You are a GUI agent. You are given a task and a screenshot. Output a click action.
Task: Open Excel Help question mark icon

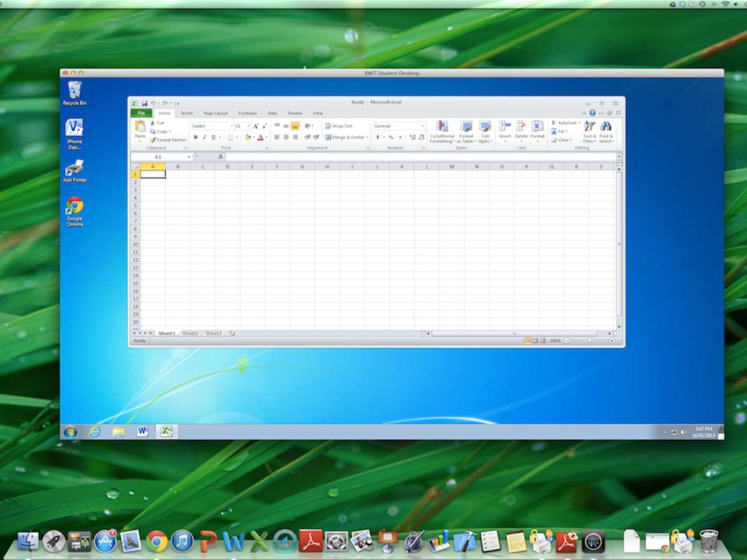click(x=593, y=113)
